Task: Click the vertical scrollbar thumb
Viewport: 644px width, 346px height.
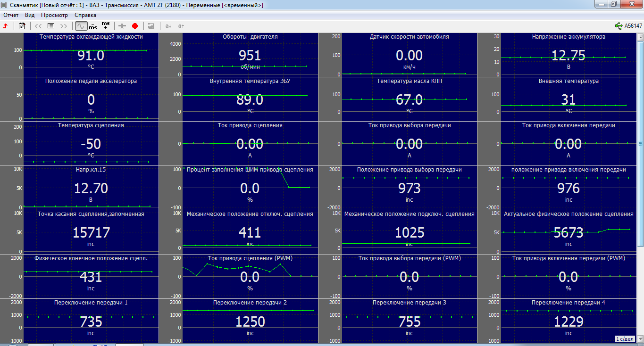Action: [x=640, y=144]
